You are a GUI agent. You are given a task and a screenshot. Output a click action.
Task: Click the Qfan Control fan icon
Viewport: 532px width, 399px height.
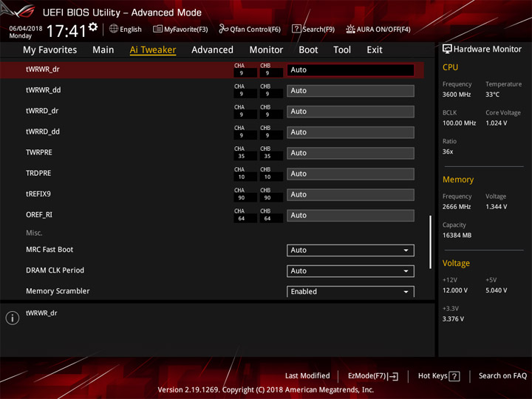pyautogui.click(x=223, y=29)
